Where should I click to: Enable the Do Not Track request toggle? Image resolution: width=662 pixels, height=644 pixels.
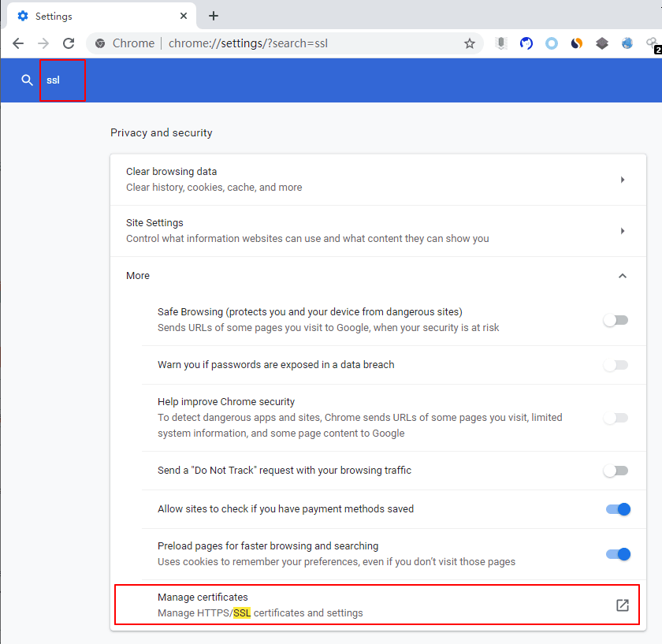(x=616, y=471)
